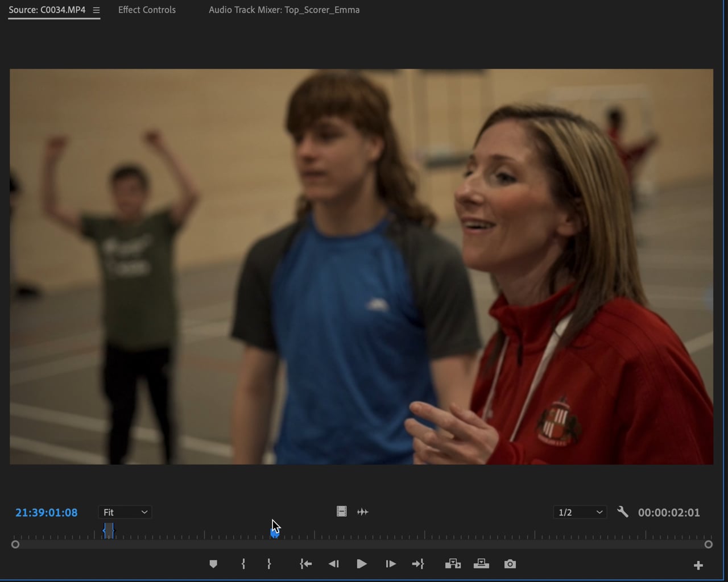
Task: Click the Add Marker button
Action: 213,564
